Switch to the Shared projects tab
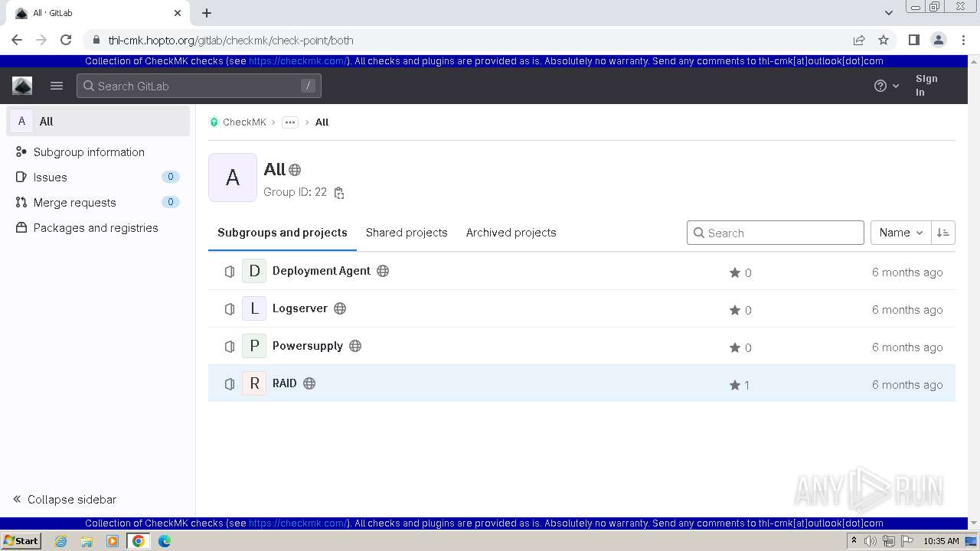 coord(407,233)
